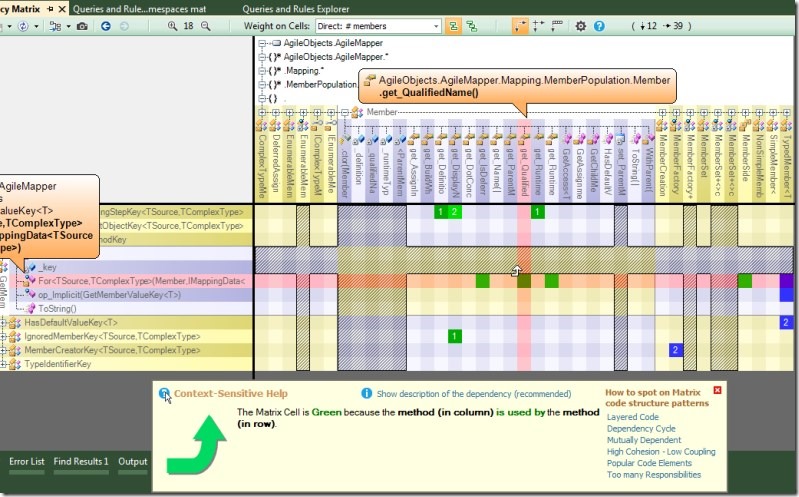Viewport: 799px width, 497px height.
Task: Open the Error List tab
Action: (x=26, y=461)
